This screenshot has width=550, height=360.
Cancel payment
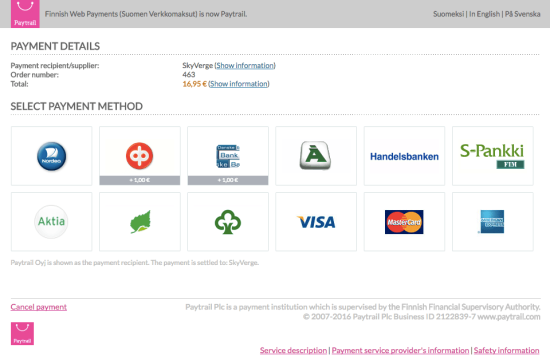(39, 307)
